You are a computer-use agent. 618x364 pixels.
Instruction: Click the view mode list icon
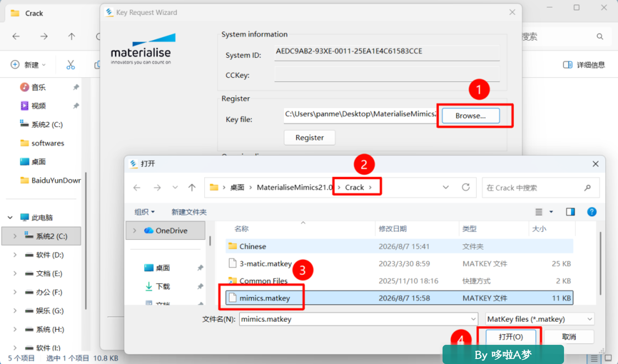tap(539, 212)
